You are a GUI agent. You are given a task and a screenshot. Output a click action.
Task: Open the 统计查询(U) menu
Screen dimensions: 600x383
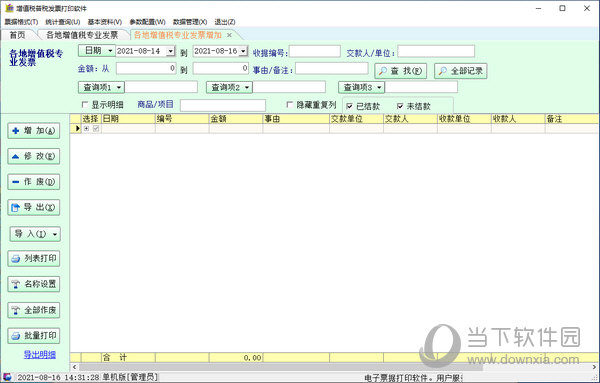coord(63,22)
